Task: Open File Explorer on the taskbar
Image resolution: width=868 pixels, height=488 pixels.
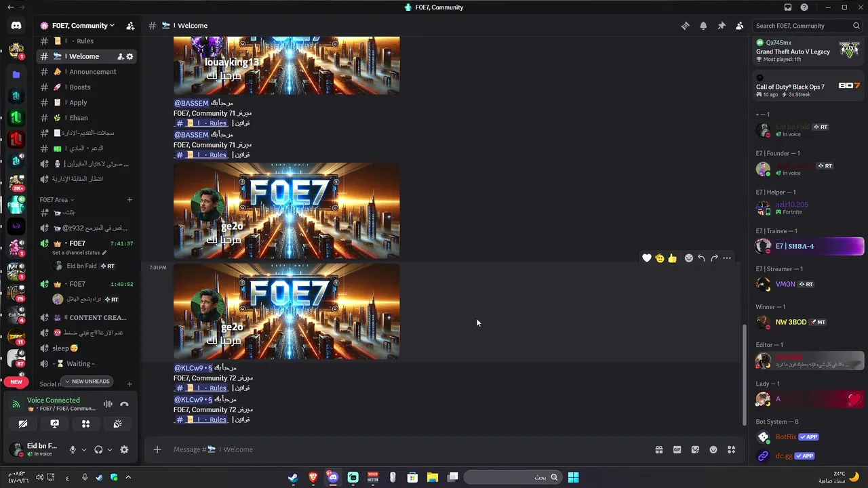Action: (x=433, y=477)
